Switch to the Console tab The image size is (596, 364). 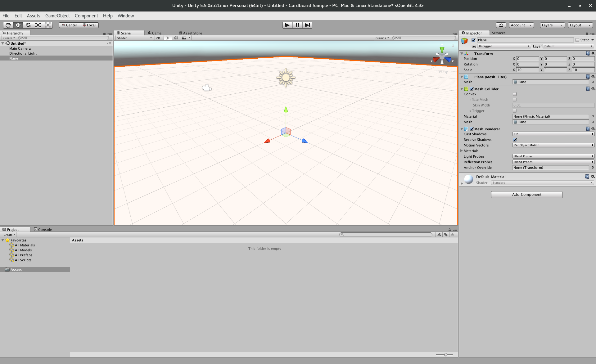[43, 230]
